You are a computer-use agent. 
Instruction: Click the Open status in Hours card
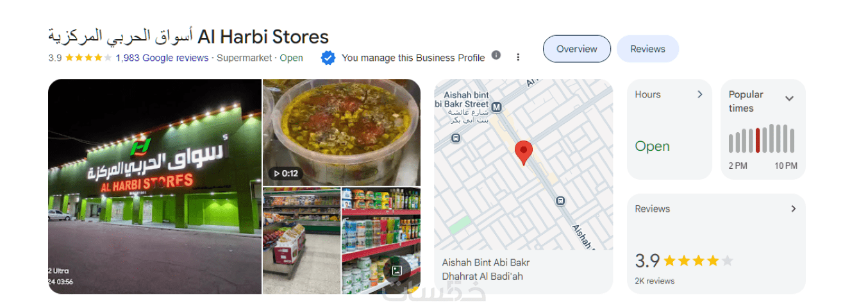click(652, 146)
